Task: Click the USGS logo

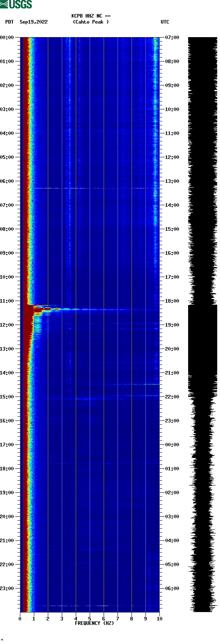Action: tap(16, 4)
